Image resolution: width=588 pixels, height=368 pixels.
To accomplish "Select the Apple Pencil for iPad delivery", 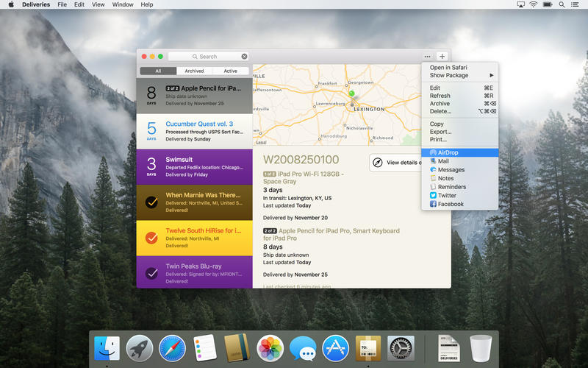I will coord(194,96).
